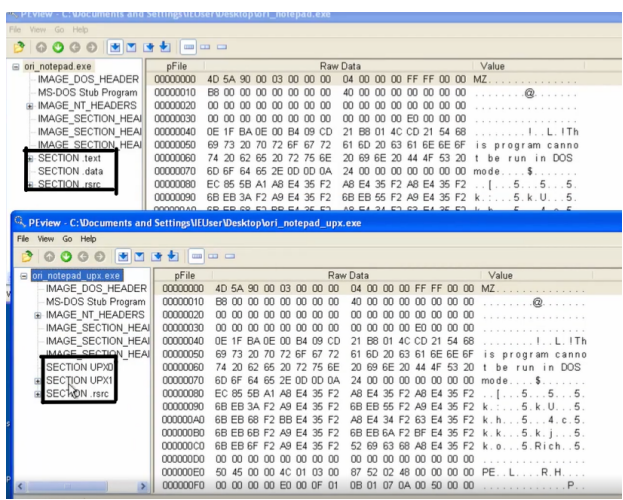Click gray forward arrow in ori_notepad_upx toolbar
Image resolution: width=623 pixels, height=500 pixels.
point(99,257)
